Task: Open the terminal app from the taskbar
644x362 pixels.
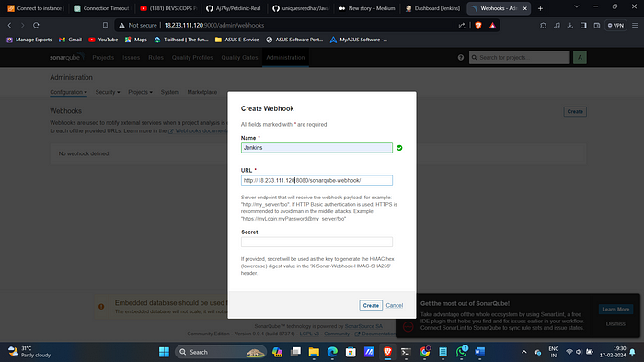Action: click(406, 352)
